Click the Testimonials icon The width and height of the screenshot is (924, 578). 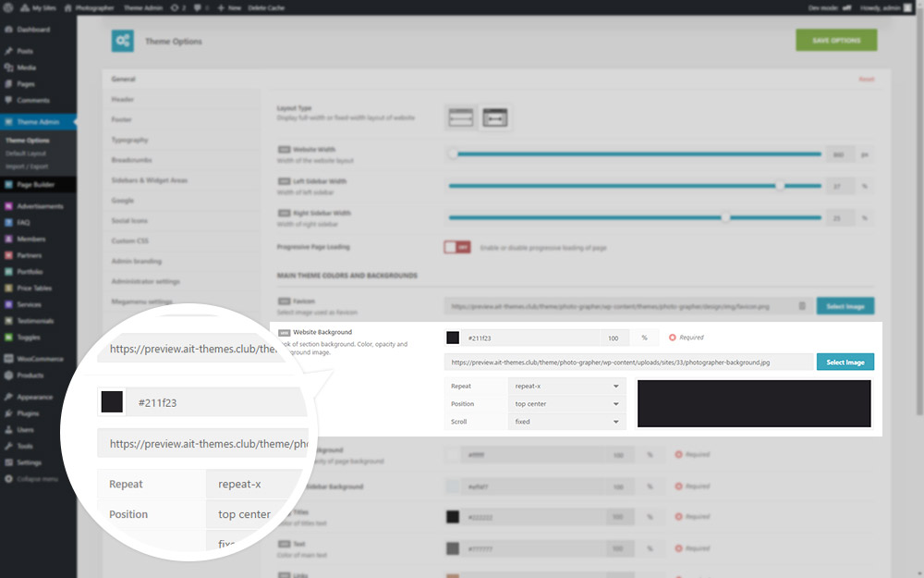8,321
